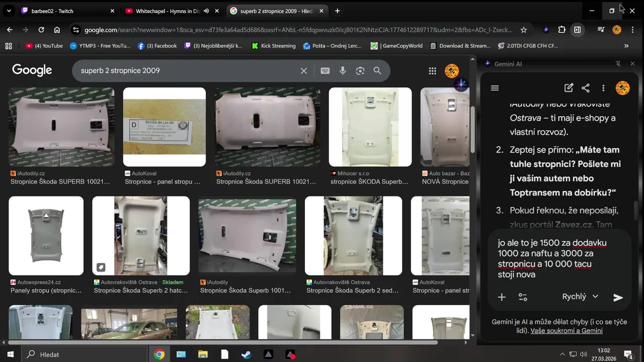This screenshot has width=644, height=362.
Task: Open the browser extensions menu
Action: (x=562, y=30)
